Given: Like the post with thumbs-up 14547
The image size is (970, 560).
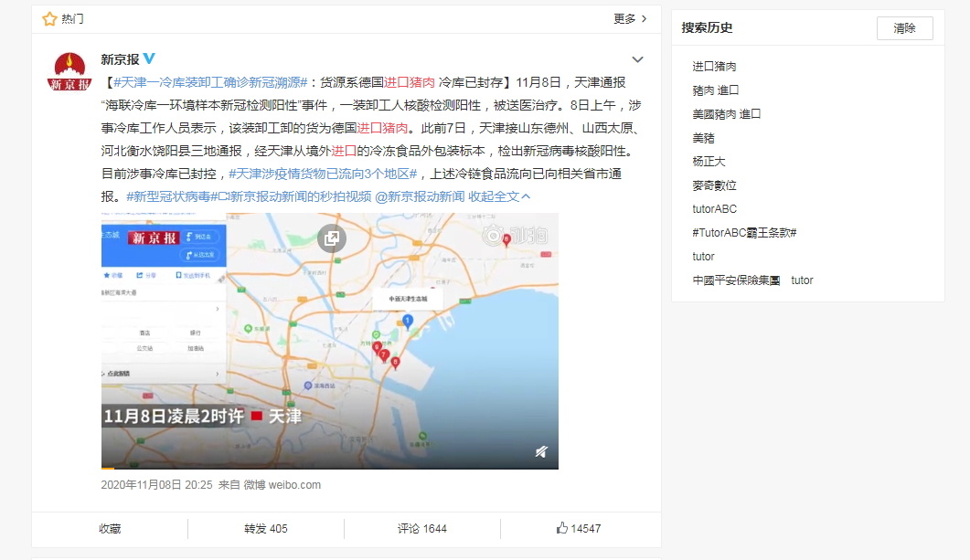Looking at the screenshot, I should [579, 528].
